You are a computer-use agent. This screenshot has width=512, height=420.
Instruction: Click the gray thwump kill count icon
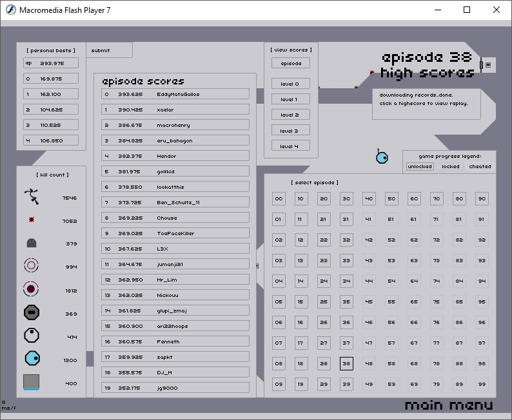(x=32, y=243)
